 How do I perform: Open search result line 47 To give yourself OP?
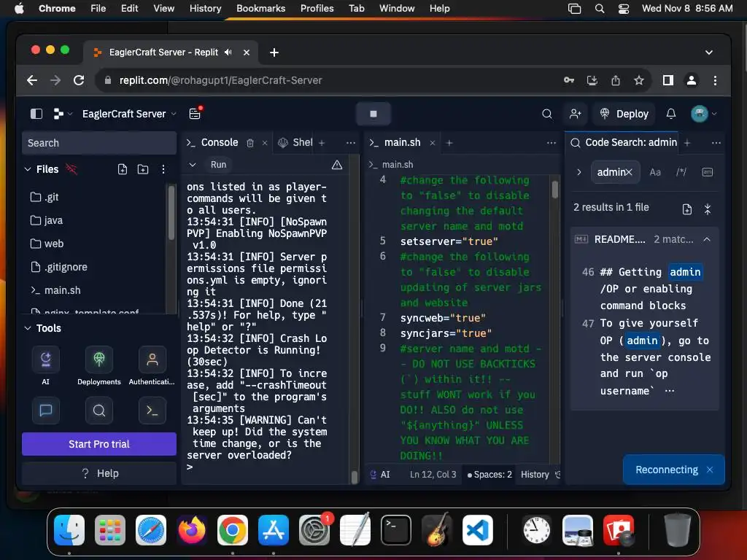pos(645,357)
